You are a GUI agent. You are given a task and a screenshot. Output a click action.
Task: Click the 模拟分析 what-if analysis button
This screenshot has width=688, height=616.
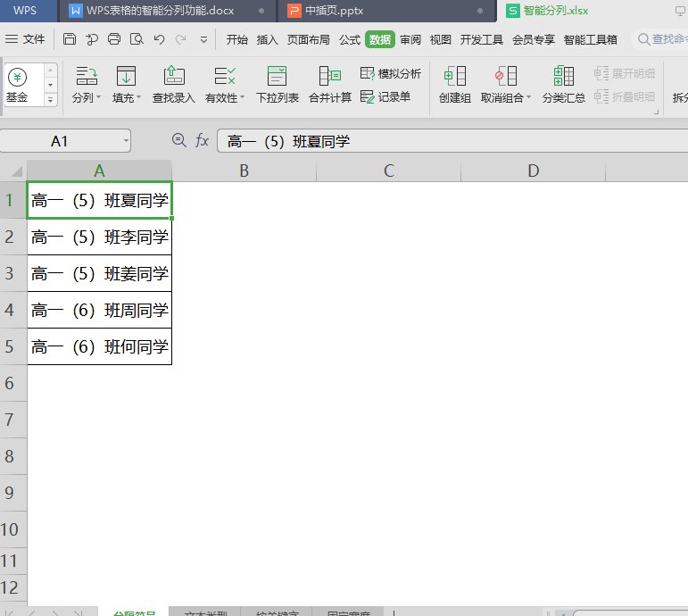(x=391, y=73)
